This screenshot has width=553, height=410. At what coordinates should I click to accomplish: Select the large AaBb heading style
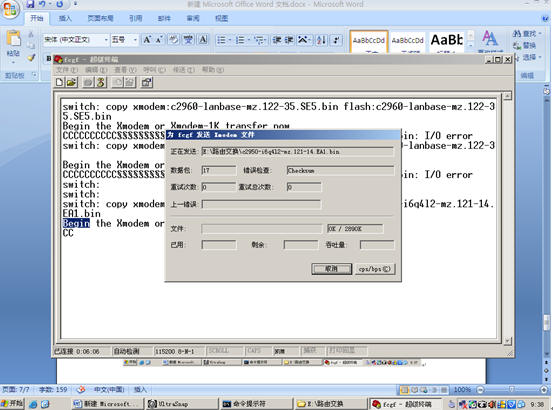446,42
